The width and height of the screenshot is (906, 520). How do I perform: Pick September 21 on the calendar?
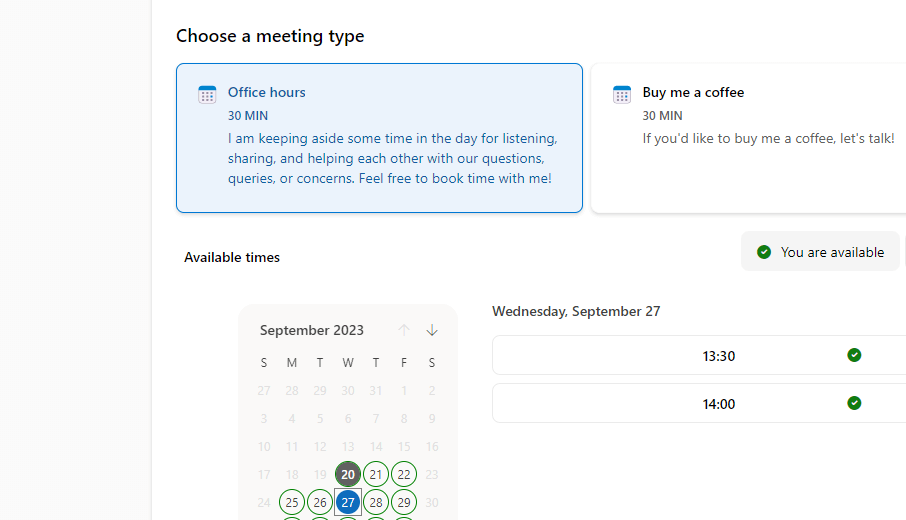tap(376, 474)
